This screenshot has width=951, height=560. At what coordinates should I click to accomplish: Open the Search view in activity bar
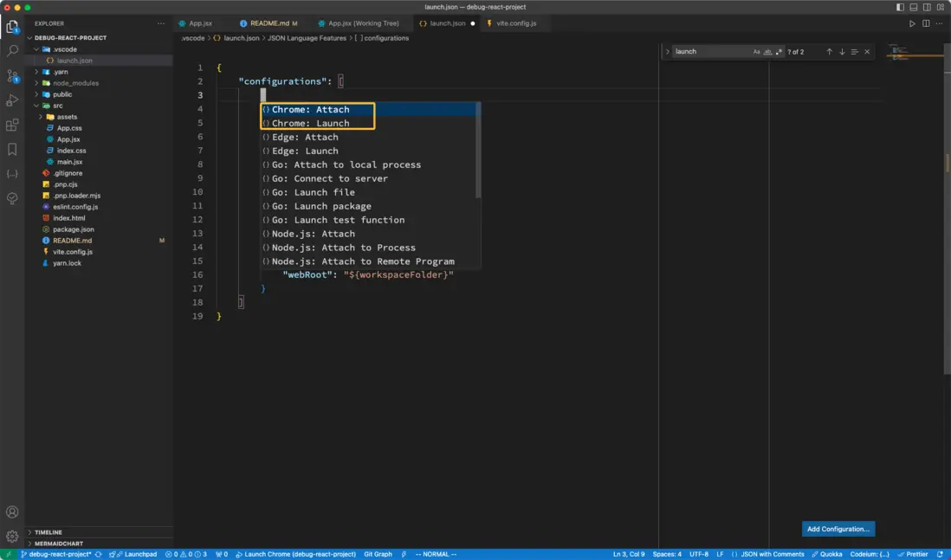coord(12,51)
